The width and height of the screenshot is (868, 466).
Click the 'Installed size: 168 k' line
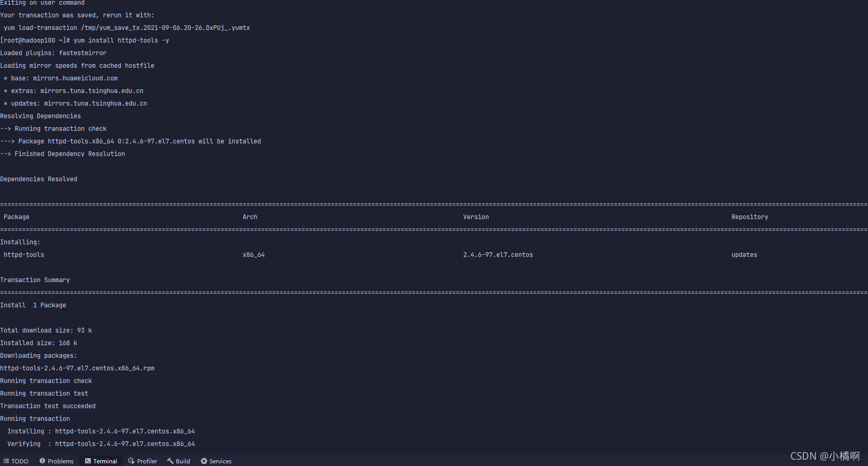pyautogui.click(x=38, y=343)
